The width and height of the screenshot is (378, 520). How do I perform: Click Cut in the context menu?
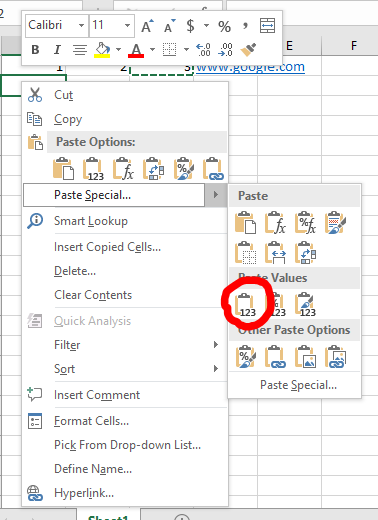pyautogui.click(x=63, y=95)
